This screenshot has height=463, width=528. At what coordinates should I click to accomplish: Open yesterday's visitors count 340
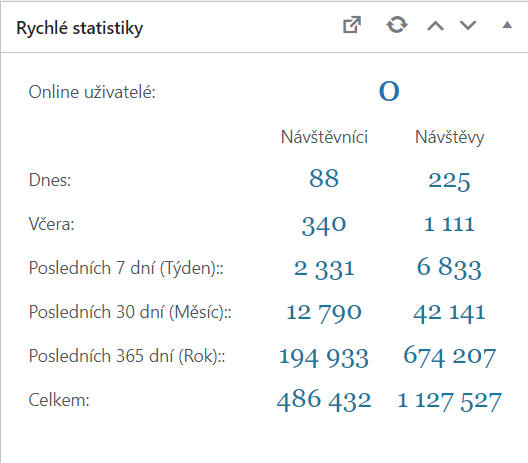(x=324, y=225)
